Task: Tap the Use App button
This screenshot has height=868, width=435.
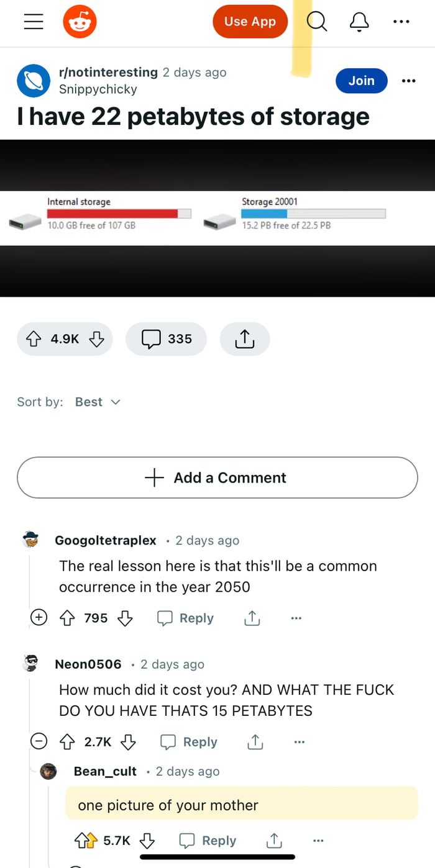Action: click(x=250, y=21)
